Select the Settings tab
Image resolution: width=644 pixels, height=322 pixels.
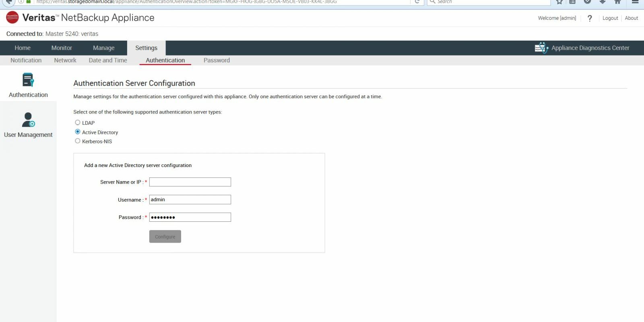click(147, 48)
